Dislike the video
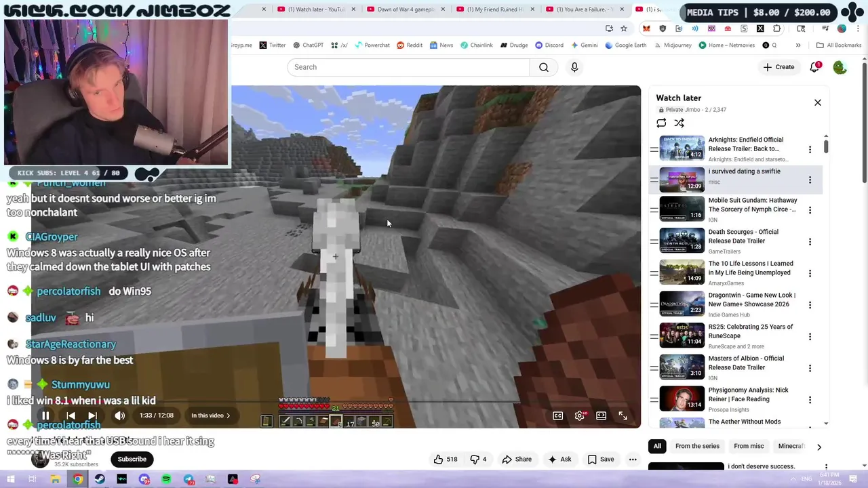 point(479,460)
